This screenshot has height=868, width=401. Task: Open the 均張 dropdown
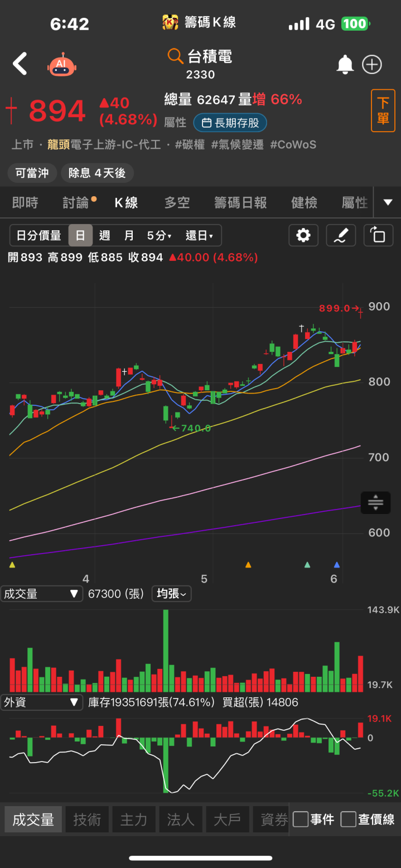tap(171, 594)
